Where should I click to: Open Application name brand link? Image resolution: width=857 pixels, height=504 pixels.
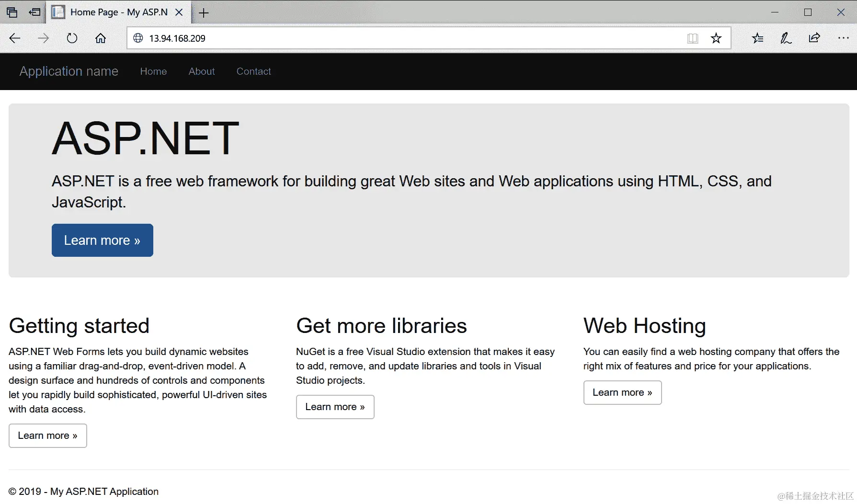(69, 71)
